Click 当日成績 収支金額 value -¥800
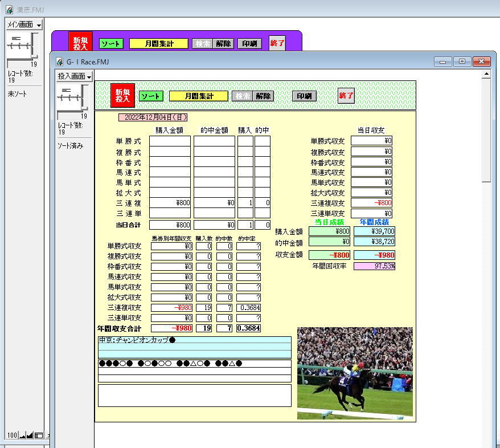Viewport: 500px width, 448px height. pyautogui.click(x=329, y=255)
